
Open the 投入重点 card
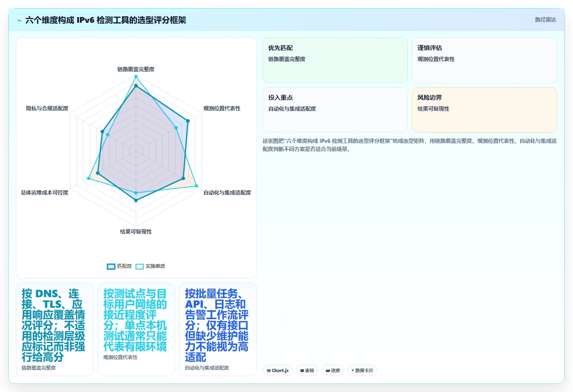tap(335, 110)
